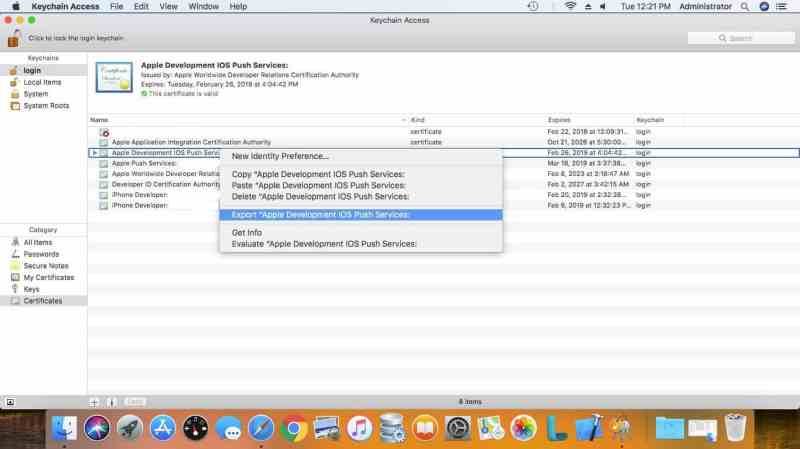Select the Certificates category
The image size is (800, 449).
coord(43,301)
